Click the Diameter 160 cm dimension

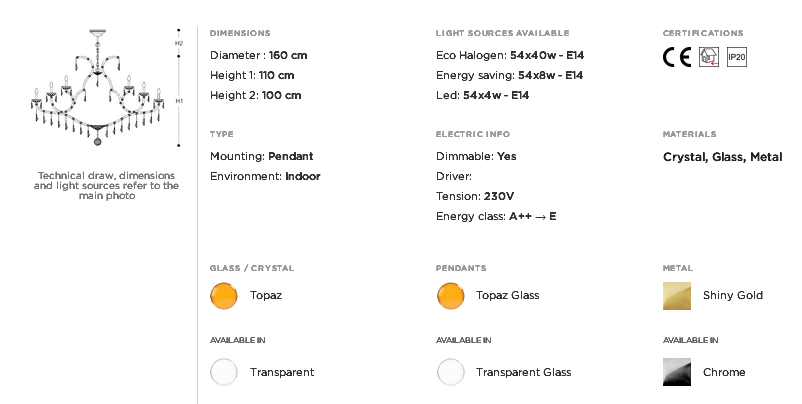[258, 55]
